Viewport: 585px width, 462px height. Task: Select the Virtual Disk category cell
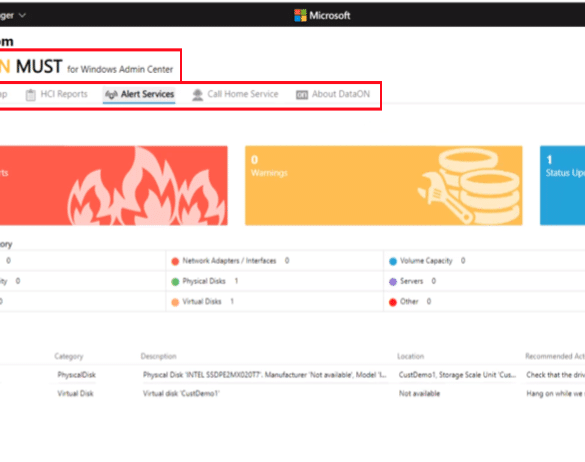tap(75, 393)
